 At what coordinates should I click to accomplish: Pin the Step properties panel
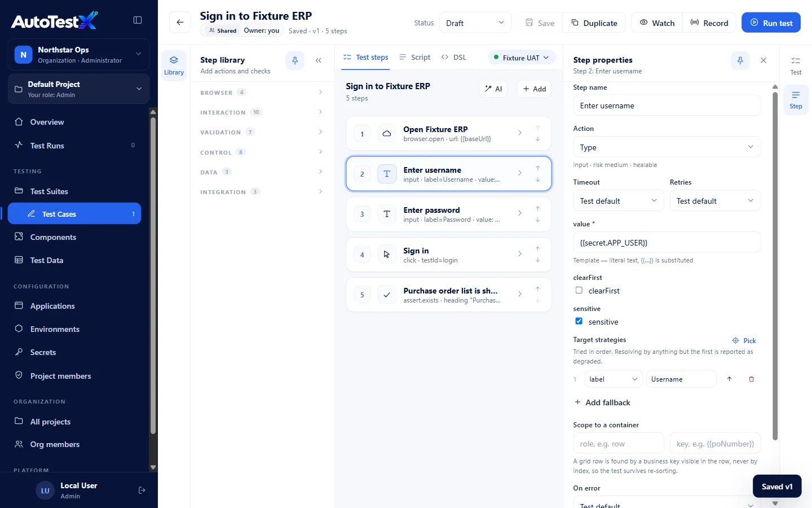pos(740,60)
